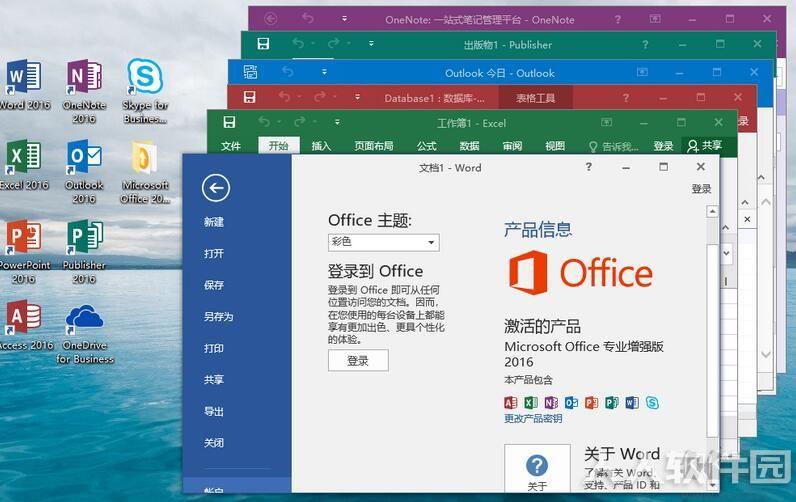Image resolution: width=796 pixels, height=502 pixels.
Task: Select 关闭 in Word backstage menu
Action: click(214, 443)
